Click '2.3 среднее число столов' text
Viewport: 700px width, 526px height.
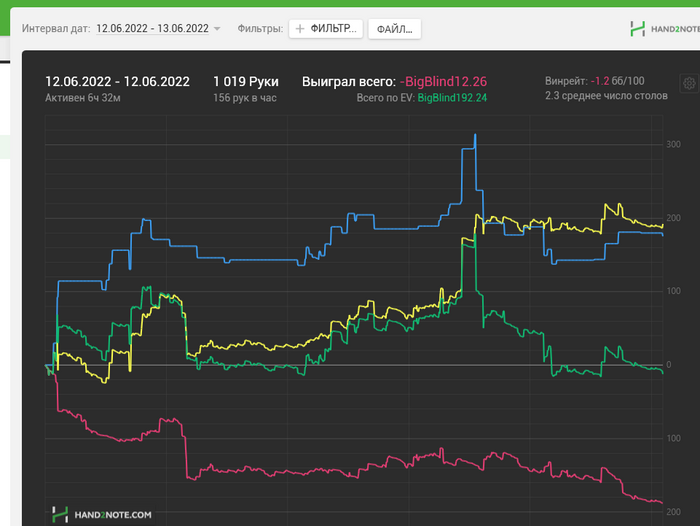[606, 96]
